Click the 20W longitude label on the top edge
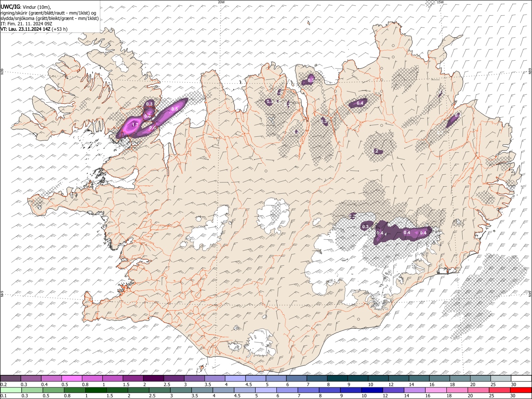The width and height of the screenshot is (532, 399). pyautogui.click(x=222, y=2)
